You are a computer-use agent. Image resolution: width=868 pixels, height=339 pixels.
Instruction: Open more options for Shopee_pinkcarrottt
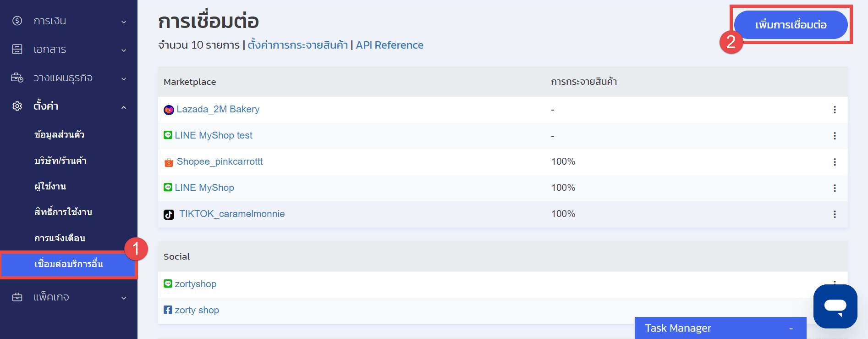pos(835,162)
